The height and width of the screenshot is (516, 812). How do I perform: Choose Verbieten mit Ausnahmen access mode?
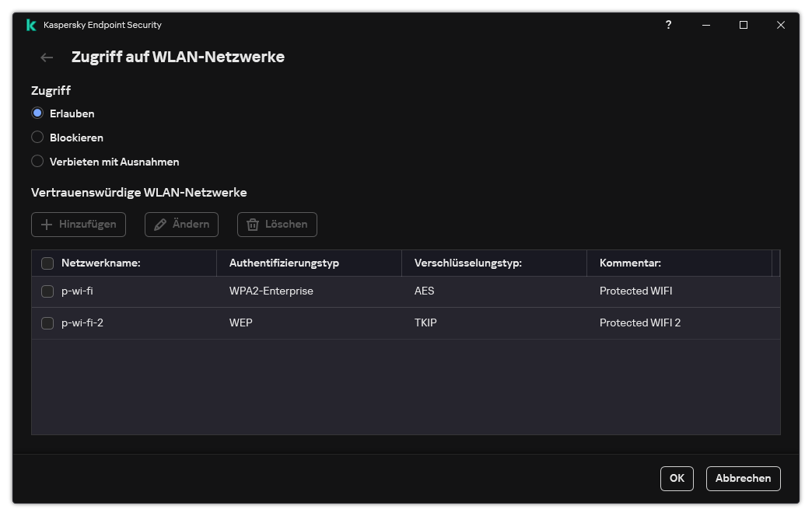[x=37, y=161]
